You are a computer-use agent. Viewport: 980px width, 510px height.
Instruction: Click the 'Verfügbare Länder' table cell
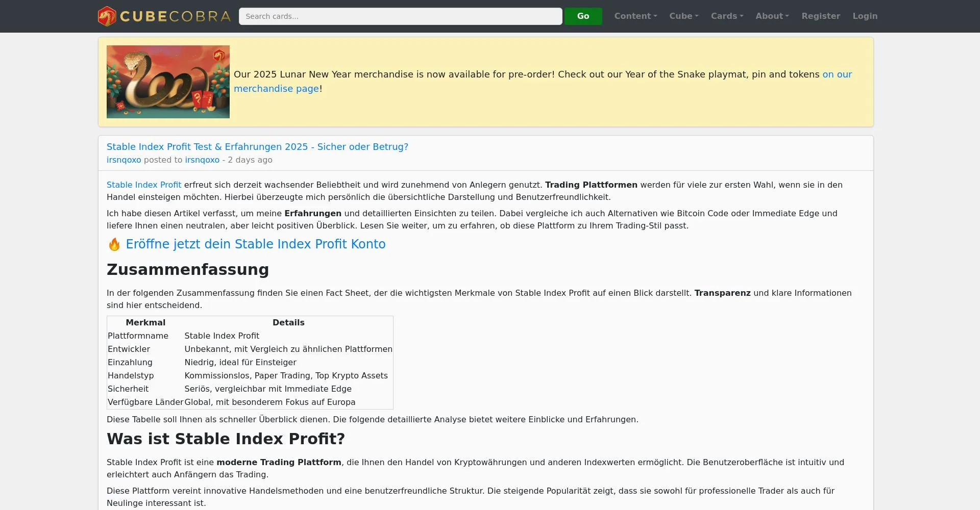145,402
